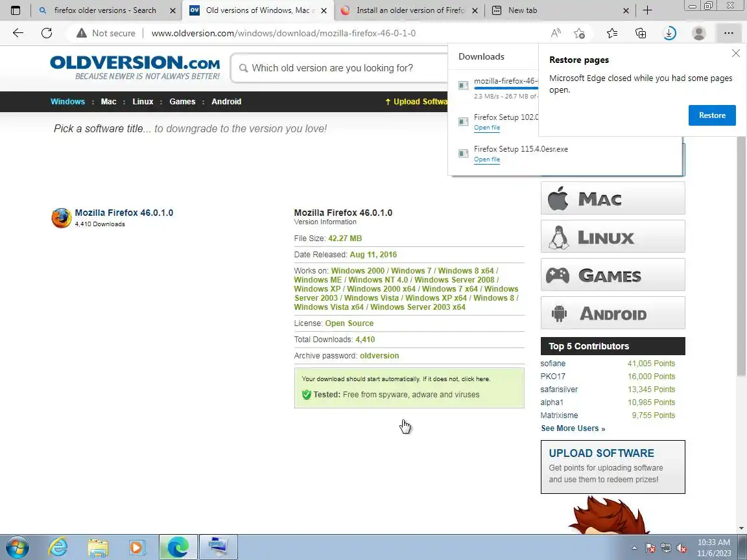The width and height of the screenshot is (747, 560).
Task: Click See More Users link
Action: coord(573,428)
